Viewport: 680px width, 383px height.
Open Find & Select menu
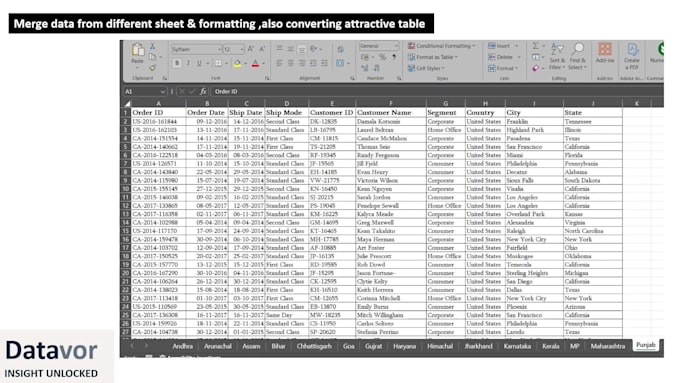578,56
